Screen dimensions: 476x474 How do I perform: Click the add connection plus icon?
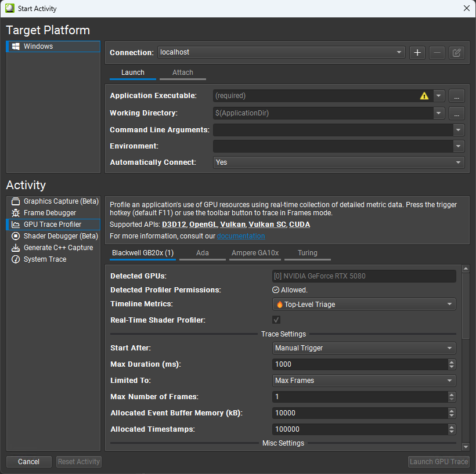(417, 53)
